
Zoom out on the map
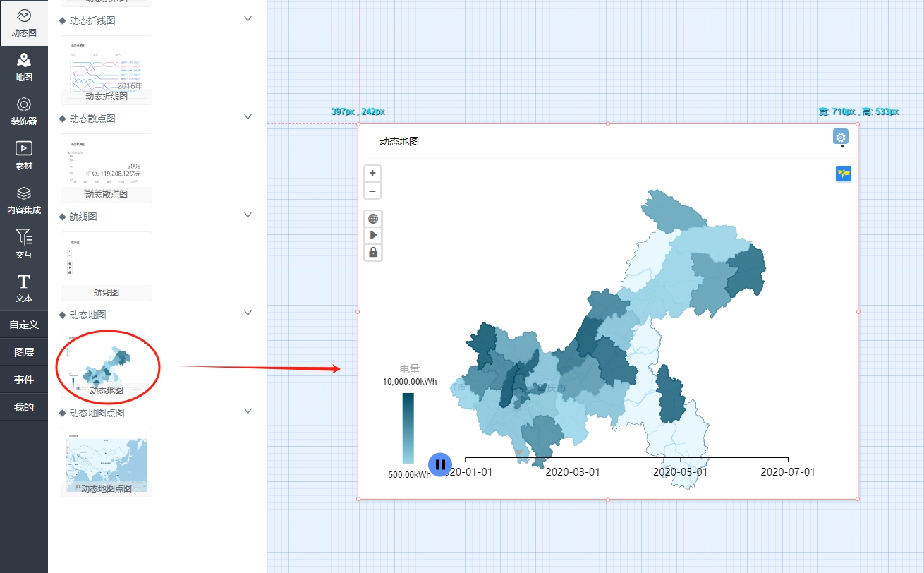click(x=372, y=191)
